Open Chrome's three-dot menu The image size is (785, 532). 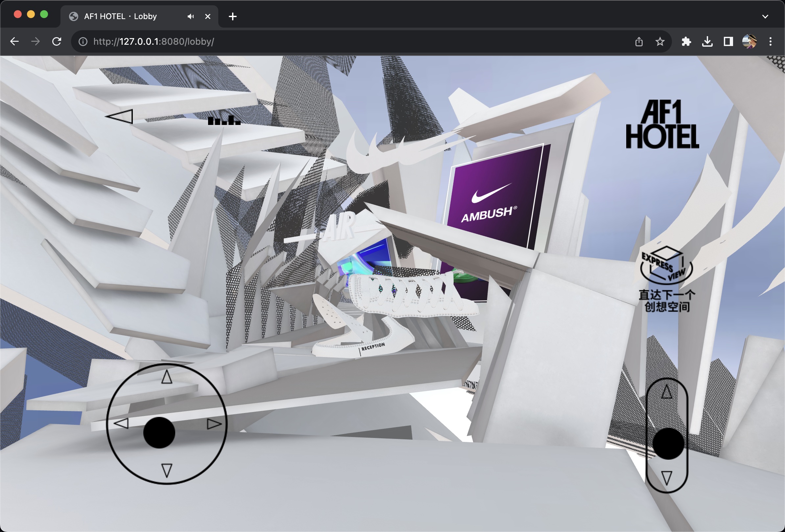coord(770,41)
